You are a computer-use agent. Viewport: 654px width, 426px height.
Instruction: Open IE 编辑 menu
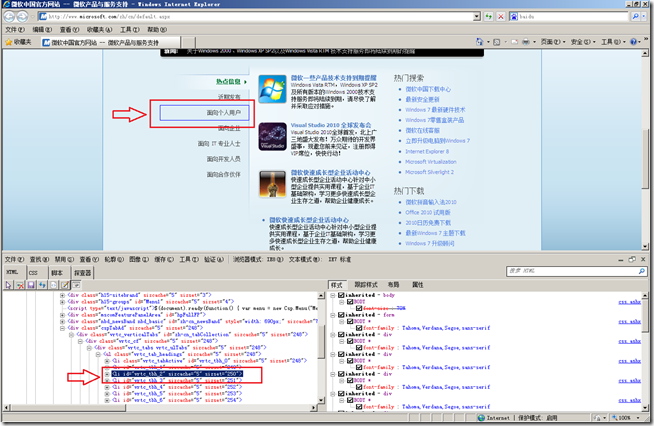coord(42,30)
